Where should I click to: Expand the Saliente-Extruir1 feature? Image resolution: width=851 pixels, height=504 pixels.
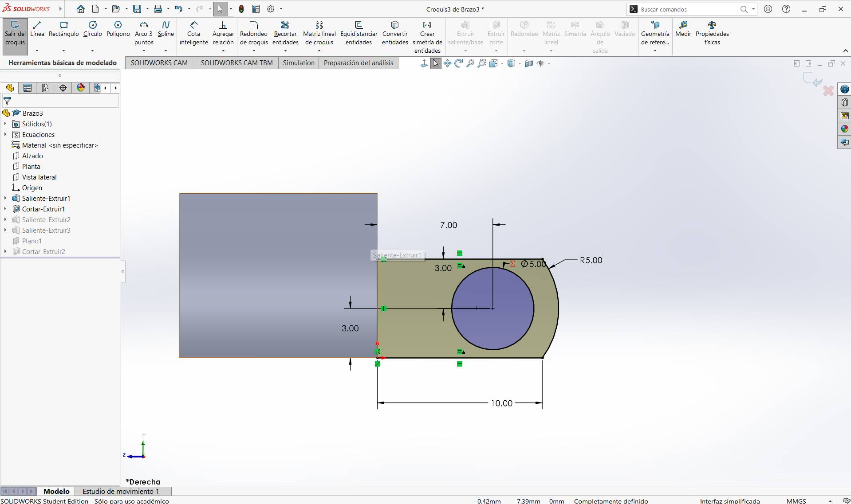tap(5, 198)
